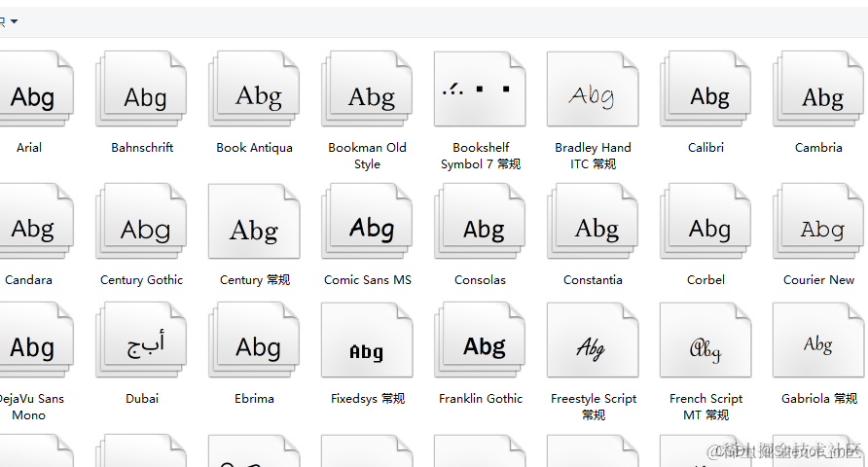The height and width of the screenshot is (467, 868).
Task: Click the "Gabriola 常规" label text
Action: click(x=819, y=399)
